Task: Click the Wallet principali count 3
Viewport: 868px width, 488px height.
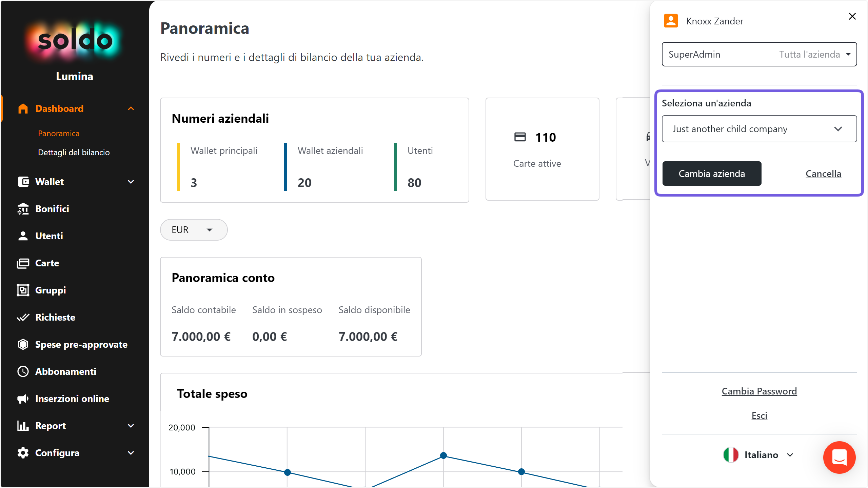Action: [x=194, y=183]
